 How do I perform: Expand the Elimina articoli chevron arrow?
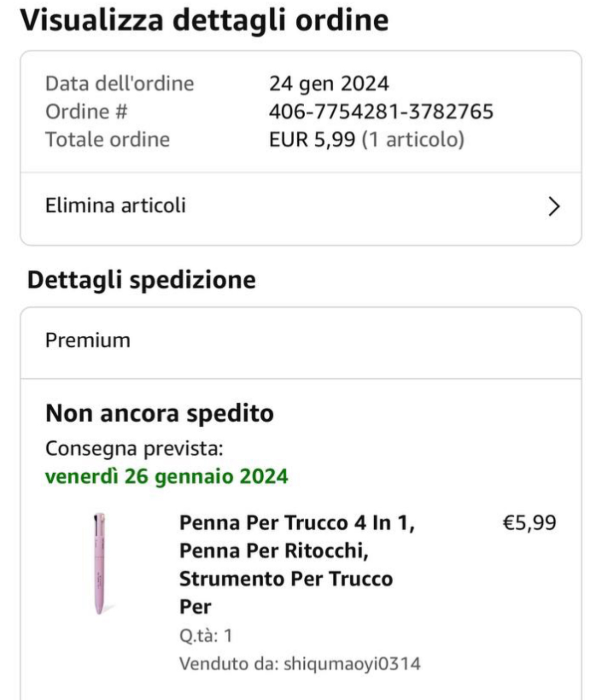click(553, 206)
